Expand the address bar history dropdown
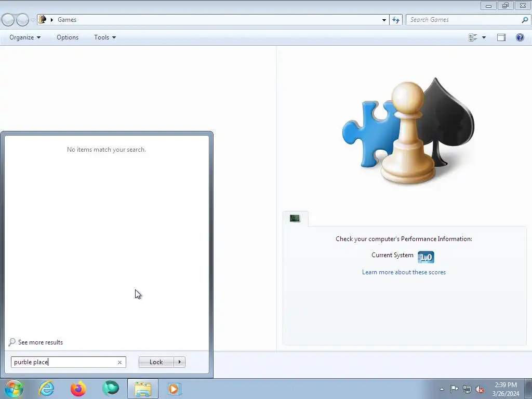This screenshot has height=399, width=532. [384, 20]
